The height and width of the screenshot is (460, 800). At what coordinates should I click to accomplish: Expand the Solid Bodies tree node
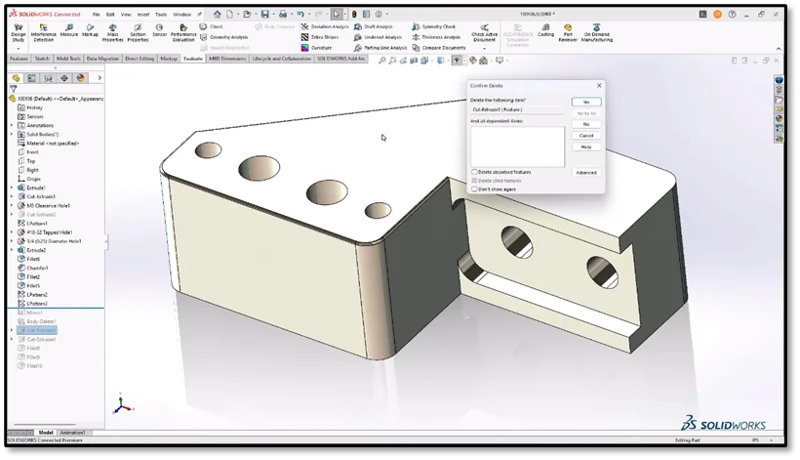click(11, 134)
